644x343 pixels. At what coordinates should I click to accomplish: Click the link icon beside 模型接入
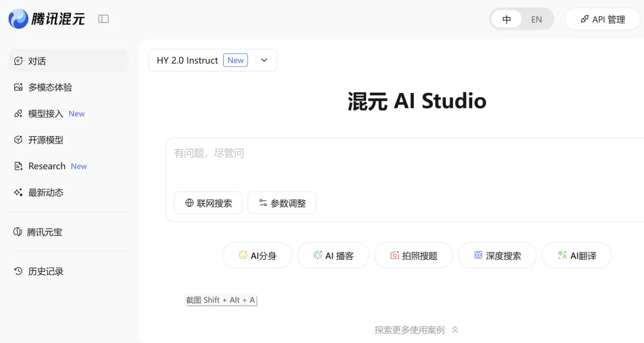[x=18, y=114]
